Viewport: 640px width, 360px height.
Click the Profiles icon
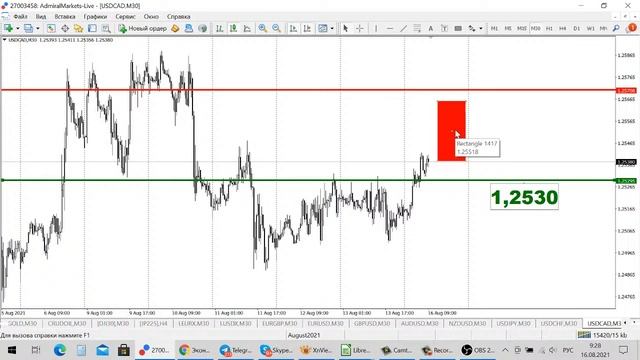pyautogui.click(x=28, y=28)
